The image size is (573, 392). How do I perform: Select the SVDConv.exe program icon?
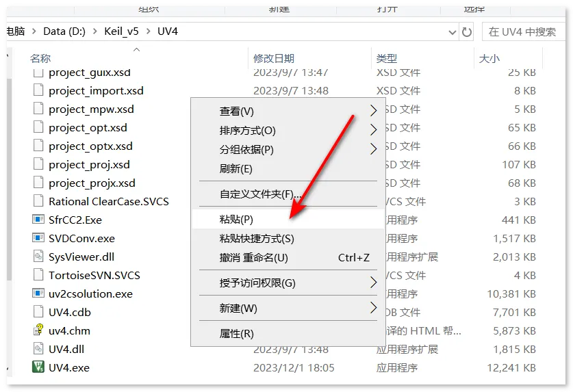click(x=38, y=238)
